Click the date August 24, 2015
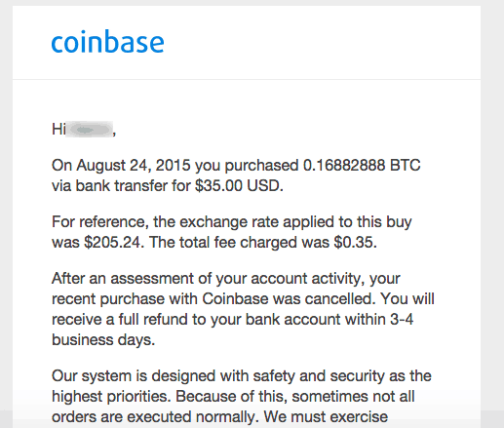 pyautogui.click(x=134, y=165)
